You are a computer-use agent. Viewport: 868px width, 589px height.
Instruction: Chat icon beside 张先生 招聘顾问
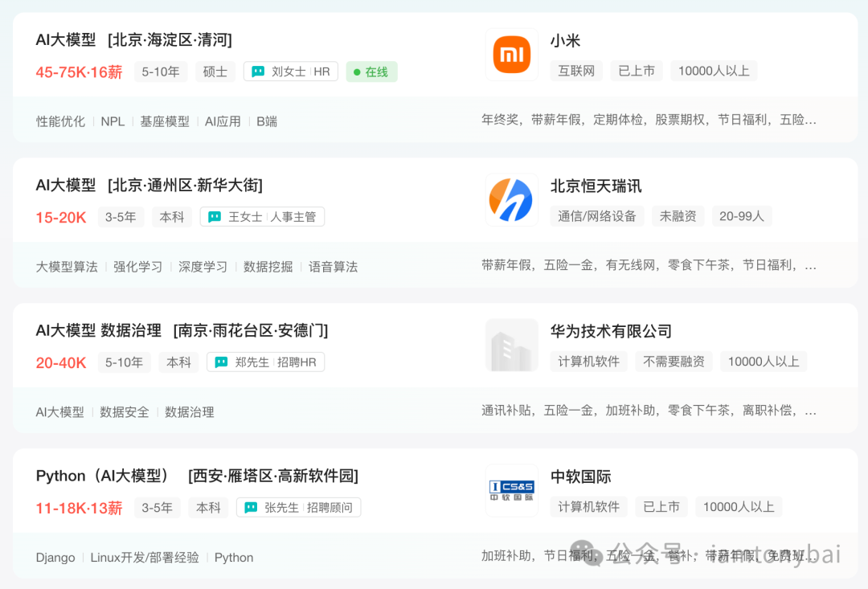tap(251, 508)
